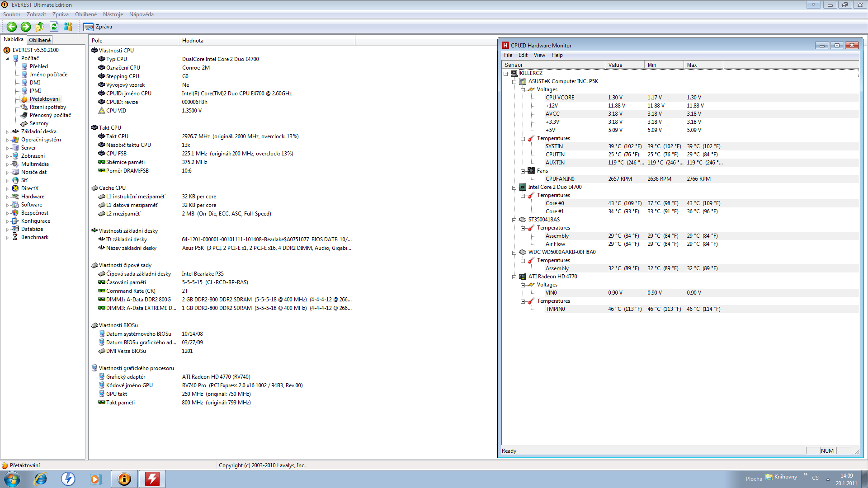Collapse Voltages under ASUSTeK in HWMonitor
This screenshot has height=488, width=868.
click(523, 90)
